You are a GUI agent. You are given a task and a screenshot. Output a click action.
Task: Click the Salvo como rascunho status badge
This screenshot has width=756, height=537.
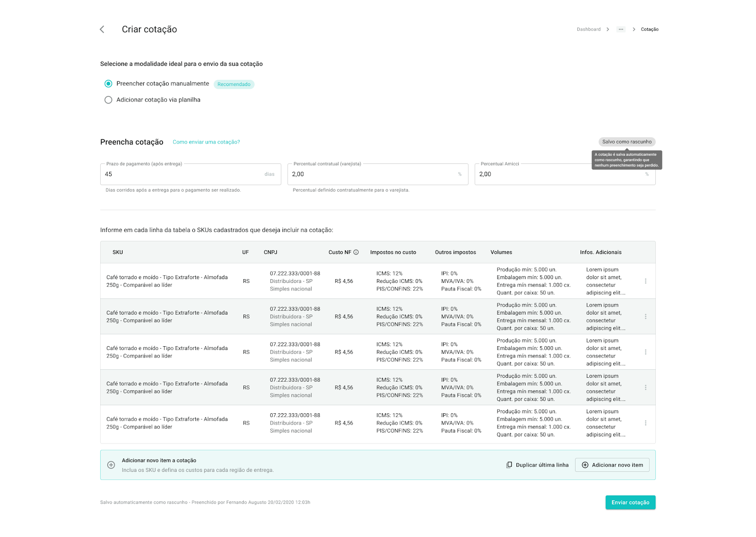point(627,142)
